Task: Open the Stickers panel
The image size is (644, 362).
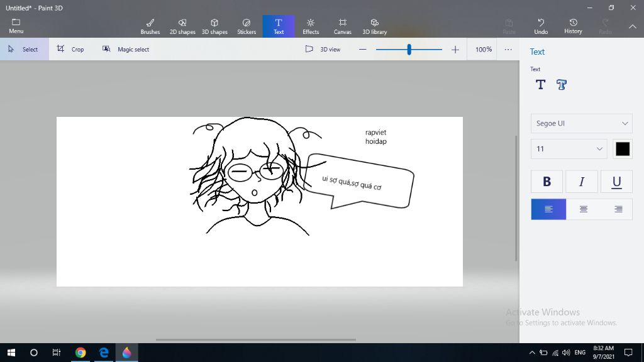Action: point(247,26)
